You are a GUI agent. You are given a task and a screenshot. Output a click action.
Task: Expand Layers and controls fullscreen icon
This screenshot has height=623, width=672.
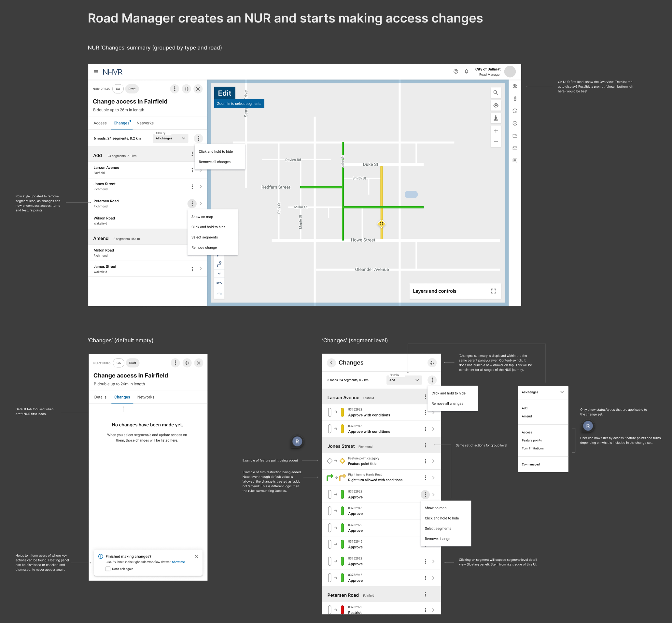click(493, 291)
